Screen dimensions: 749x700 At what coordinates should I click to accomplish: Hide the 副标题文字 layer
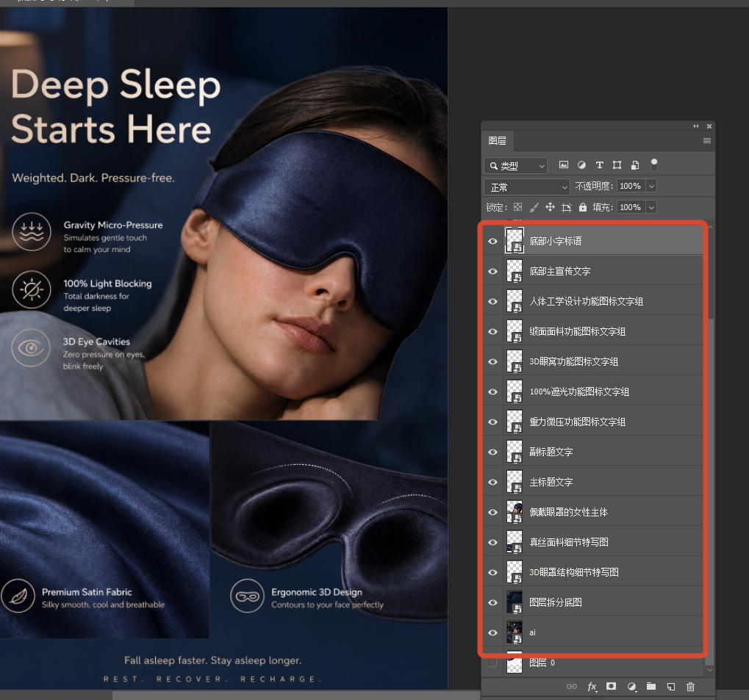[x=493, y=452]
